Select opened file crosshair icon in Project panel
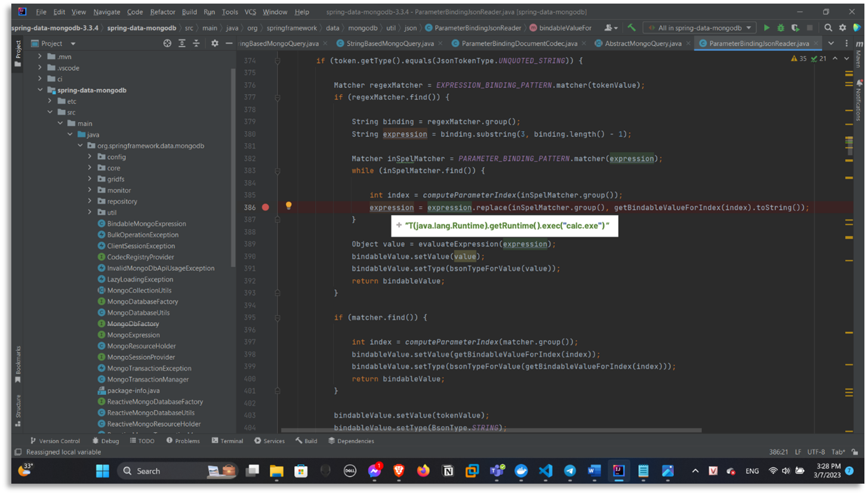The width and height of the screenshot is (868, 495). (x=167, y=44)
